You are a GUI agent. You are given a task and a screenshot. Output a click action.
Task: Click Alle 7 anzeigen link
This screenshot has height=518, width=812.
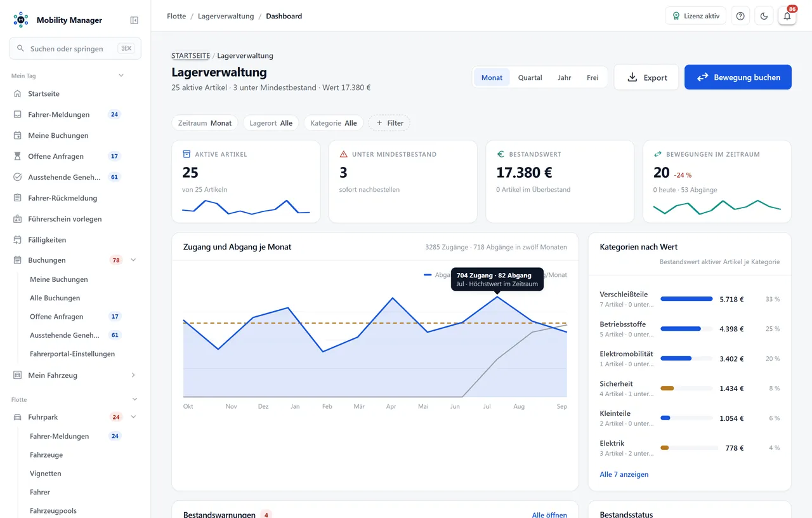click(x=624, y=474)
